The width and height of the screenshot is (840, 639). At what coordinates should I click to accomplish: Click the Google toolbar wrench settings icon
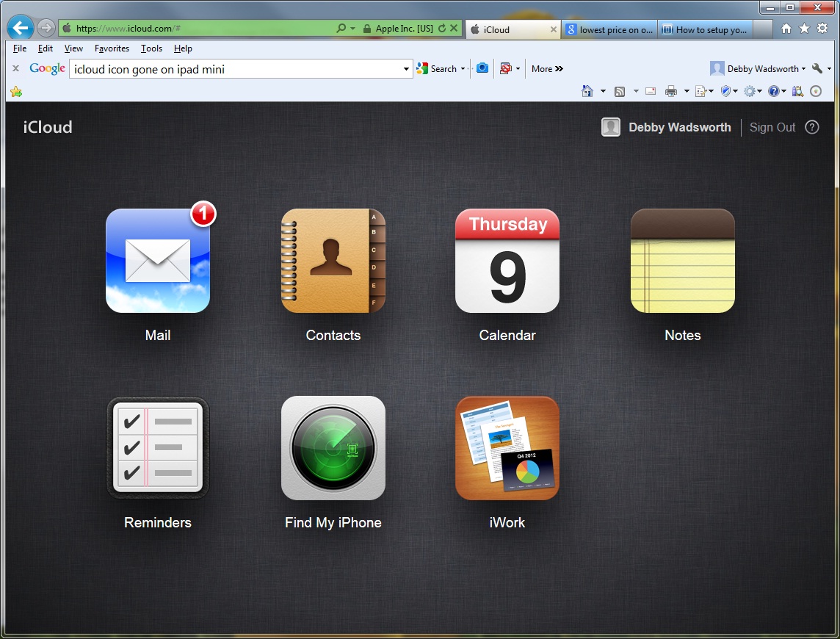[x=817, y=68]
